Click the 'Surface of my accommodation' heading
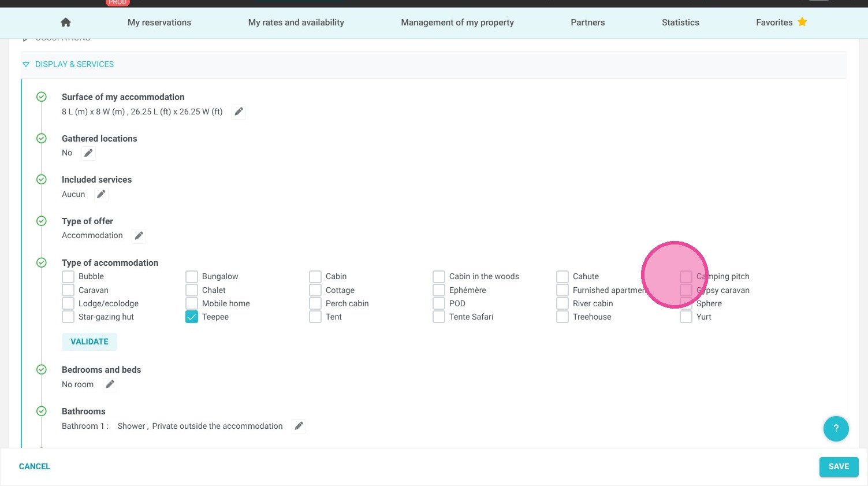 coord(123,97)
